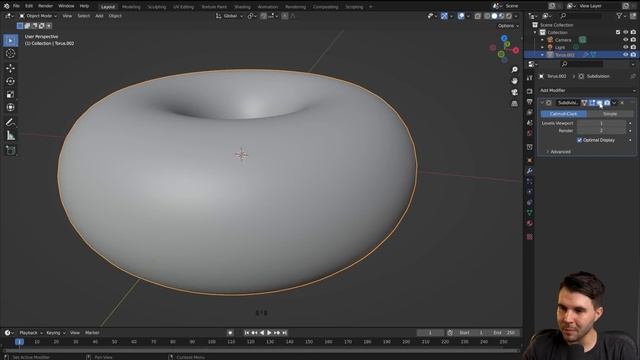Open the timeline Keying dropdown
640x360 pixels.
pyautogui.click(x=56, y=333)
